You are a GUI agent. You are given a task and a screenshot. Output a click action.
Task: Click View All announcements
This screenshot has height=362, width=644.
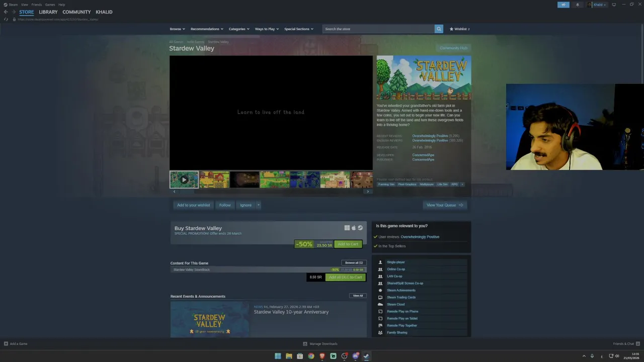(x=358, y=296)
